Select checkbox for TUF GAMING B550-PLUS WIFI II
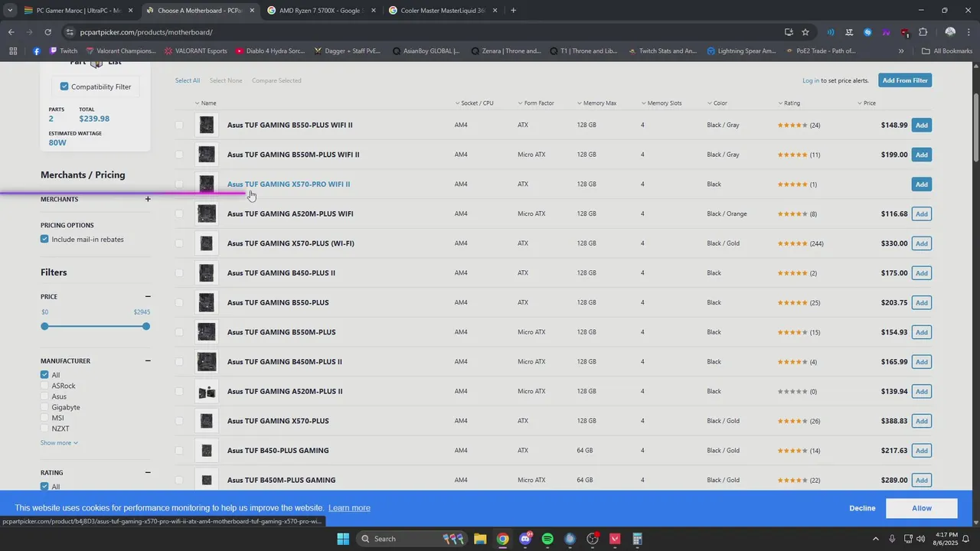 [x=179, y=125]
